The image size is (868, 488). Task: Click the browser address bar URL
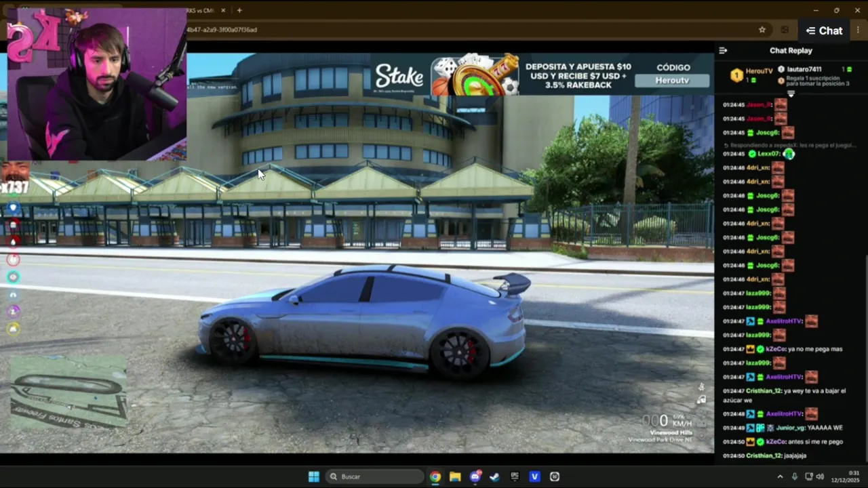point(222,30)
